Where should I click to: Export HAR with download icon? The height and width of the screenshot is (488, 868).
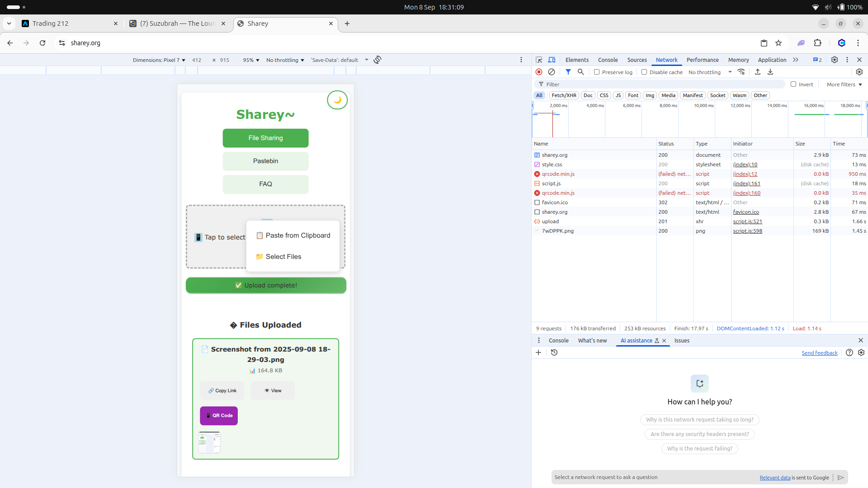(x=770, y=72)
